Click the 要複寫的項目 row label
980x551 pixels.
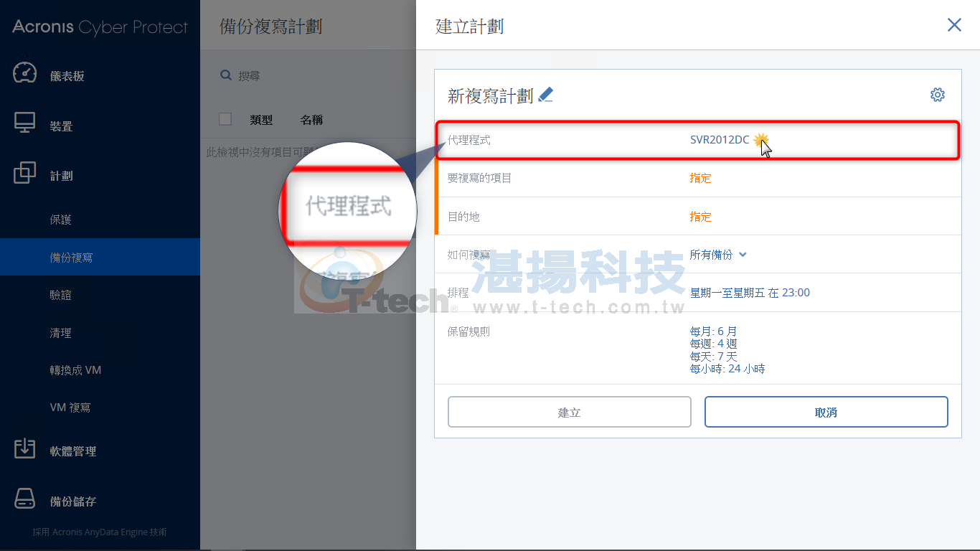[479, 178]
